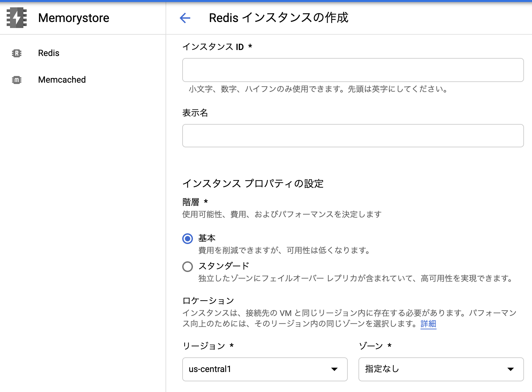
Task: Click the 費用を削減できますが description text
Action: (x=285, y=250)
